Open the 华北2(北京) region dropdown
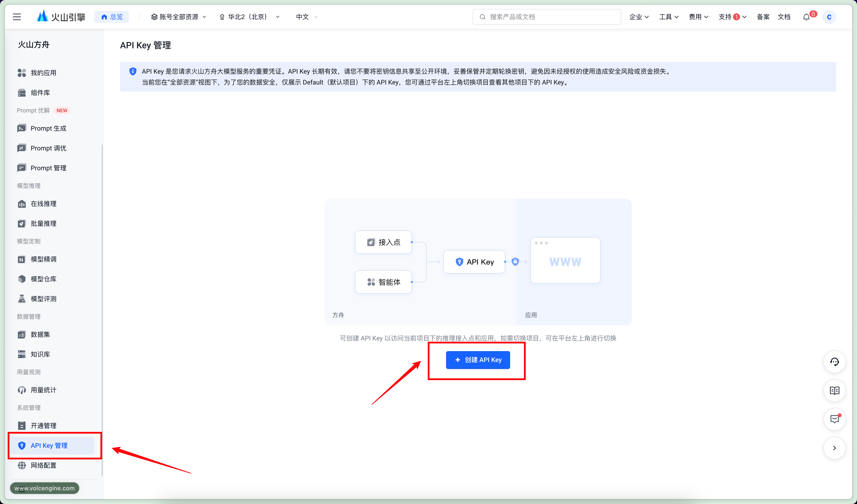 (x=250, y=17)
